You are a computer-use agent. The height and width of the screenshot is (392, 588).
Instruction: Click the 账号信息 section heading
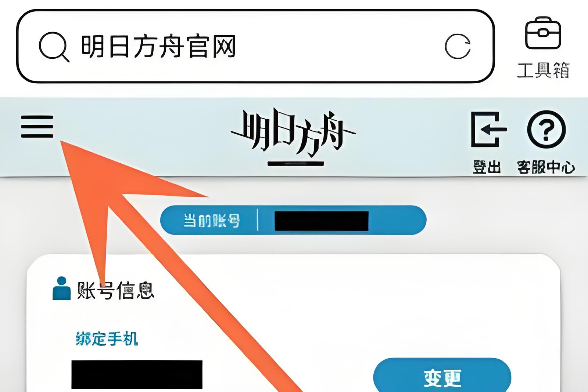(115, 291)
